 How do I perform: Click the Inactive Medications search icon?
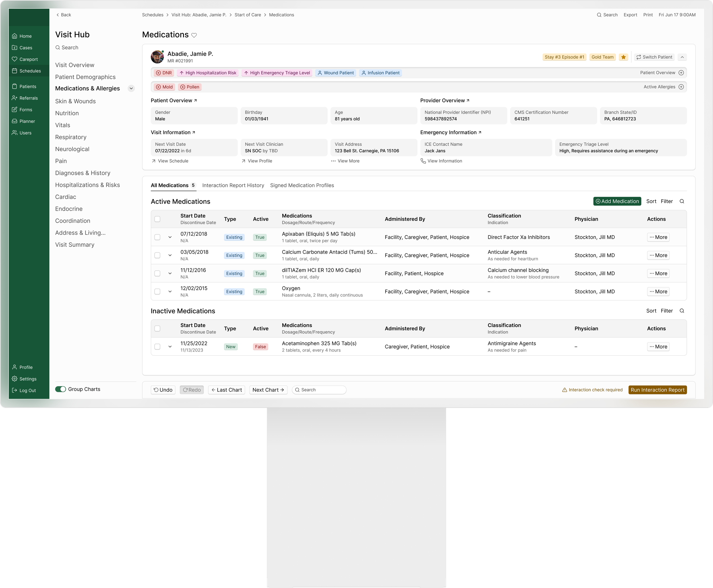pyautogui.click(x=682, y=311)
